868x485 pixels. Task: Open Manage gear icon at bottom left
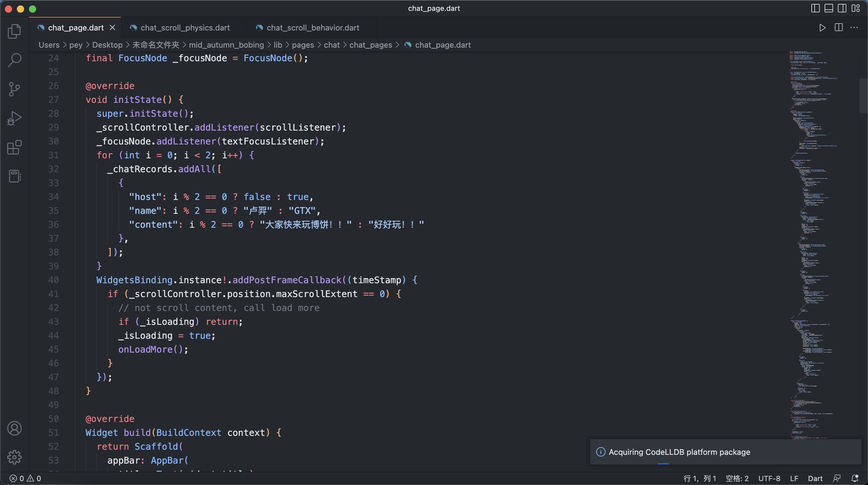(14, 457)
